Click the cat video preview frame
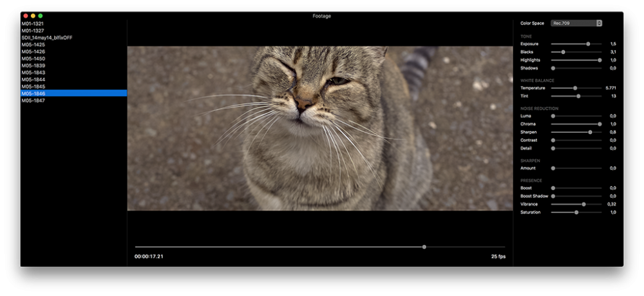 [320, 128]
